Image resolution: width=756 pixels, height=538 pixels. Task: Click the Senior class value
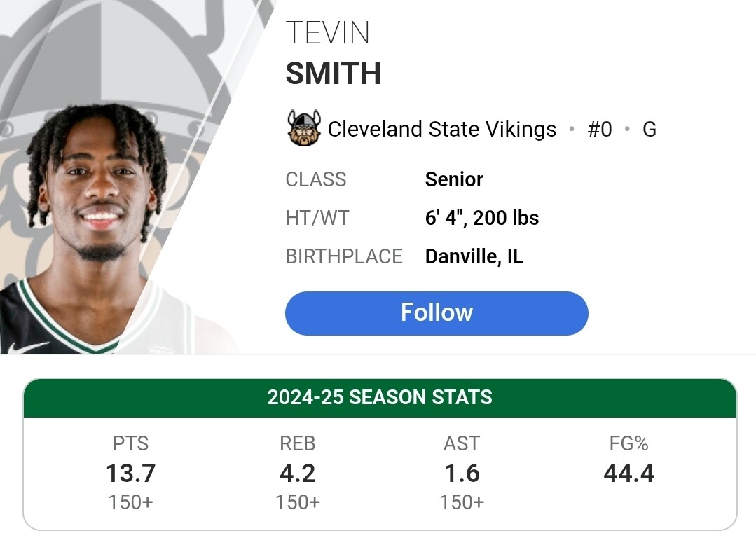454,179
